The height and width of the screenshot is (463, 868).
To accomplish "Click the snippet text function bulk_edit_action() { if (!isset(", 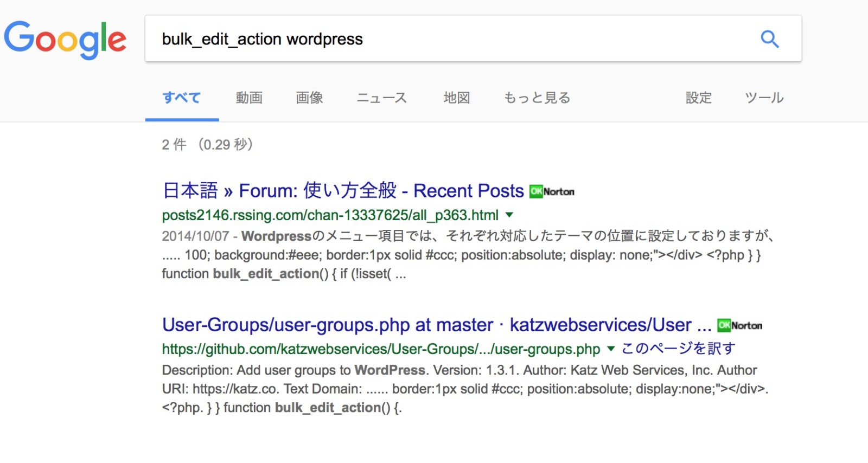I will pos(284,274).
